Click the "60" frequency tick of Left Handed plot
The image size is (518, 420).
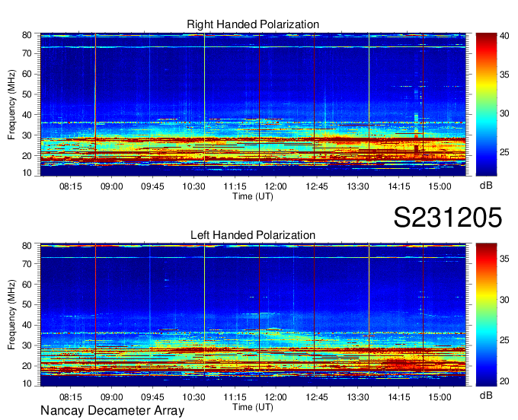[27, 284]
